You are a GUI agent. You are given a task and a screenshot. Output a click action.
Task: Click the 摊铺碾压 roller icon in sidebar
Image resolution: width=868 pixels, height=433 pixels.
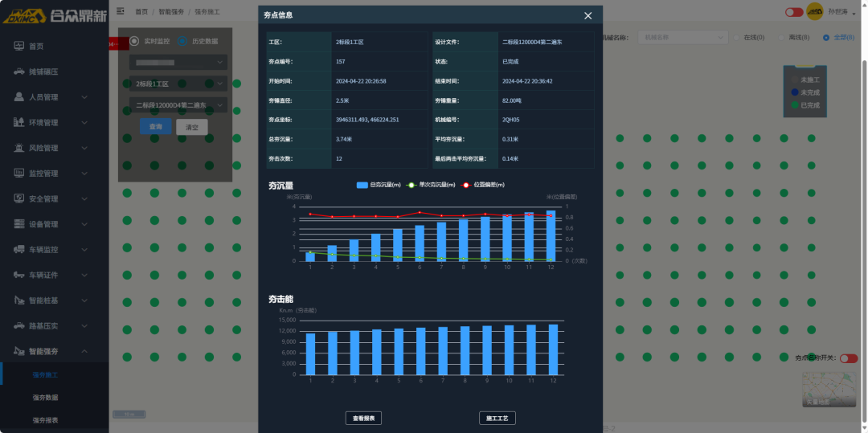(18, 72)
